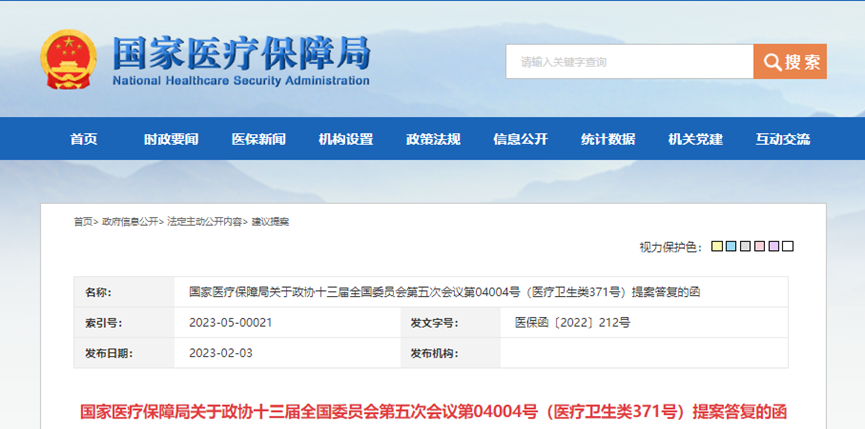
Task: Click 法定主动公开内容 breadcrumb link
Action: click(204, 221)
